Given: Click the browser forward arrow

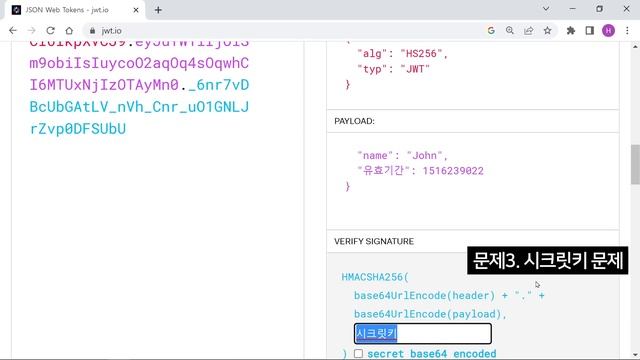Looking at the screenshot, I should click(x=31, y=31).
